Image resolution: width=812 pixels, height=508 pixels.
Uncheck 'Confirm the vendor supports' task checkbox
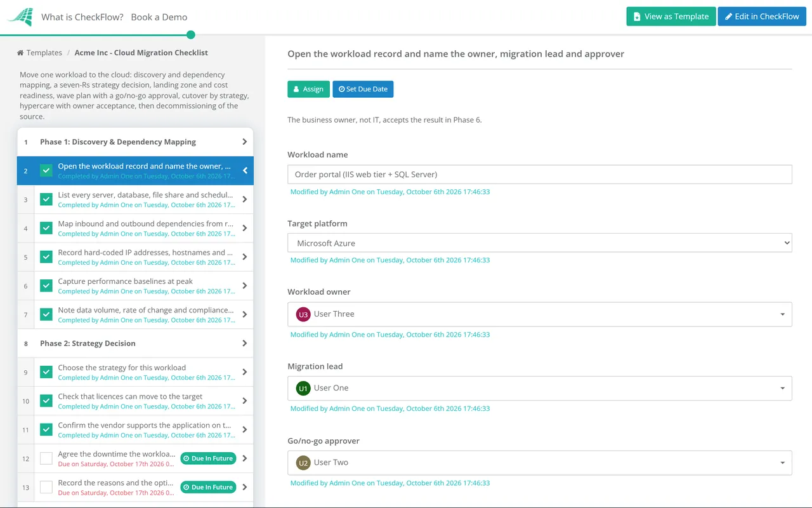point(46,430)
